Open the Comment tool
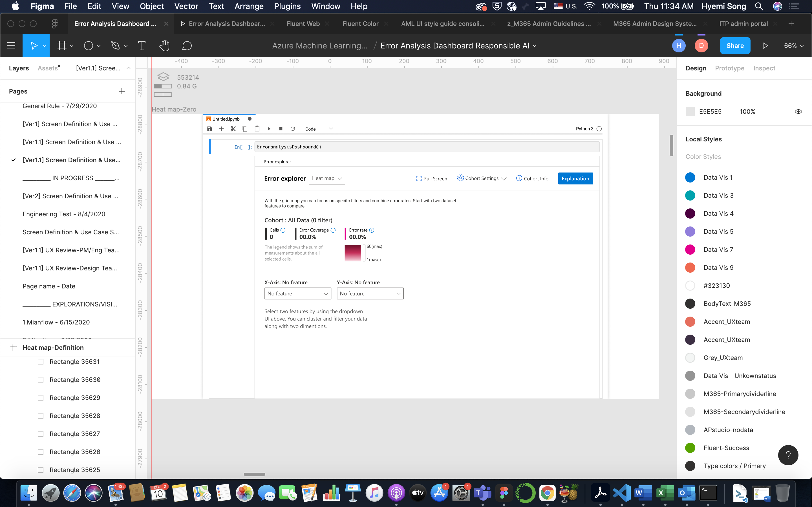The height and width of the screenshot is (507, 812). click(187, 46)
